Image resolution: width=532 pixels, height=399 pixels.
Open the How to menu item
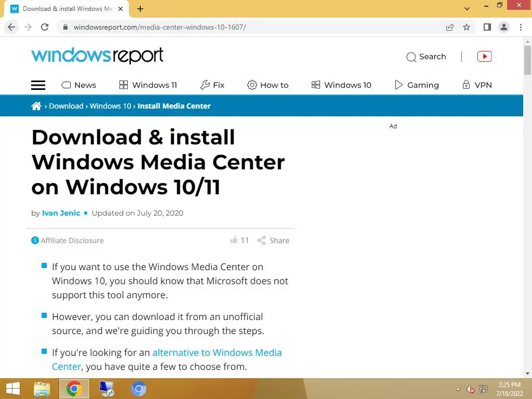tap(268, 85)
